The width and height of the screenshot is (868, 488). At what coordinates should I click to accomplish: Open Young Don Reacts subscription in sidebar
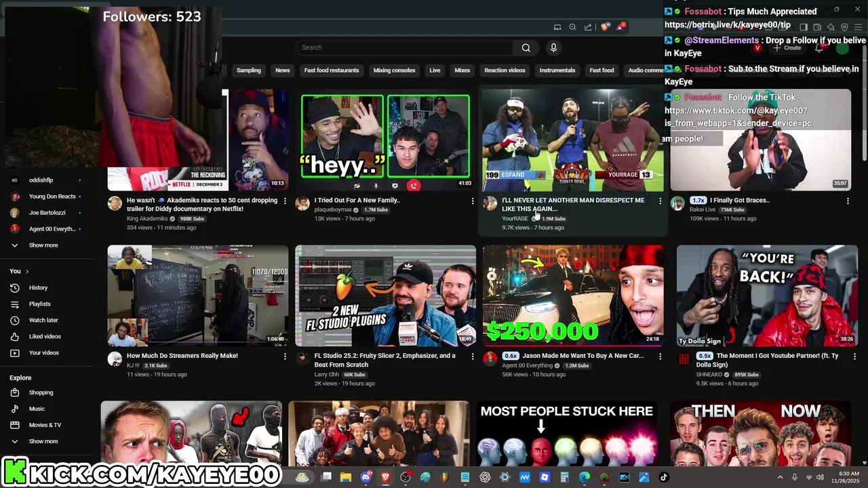52,197
